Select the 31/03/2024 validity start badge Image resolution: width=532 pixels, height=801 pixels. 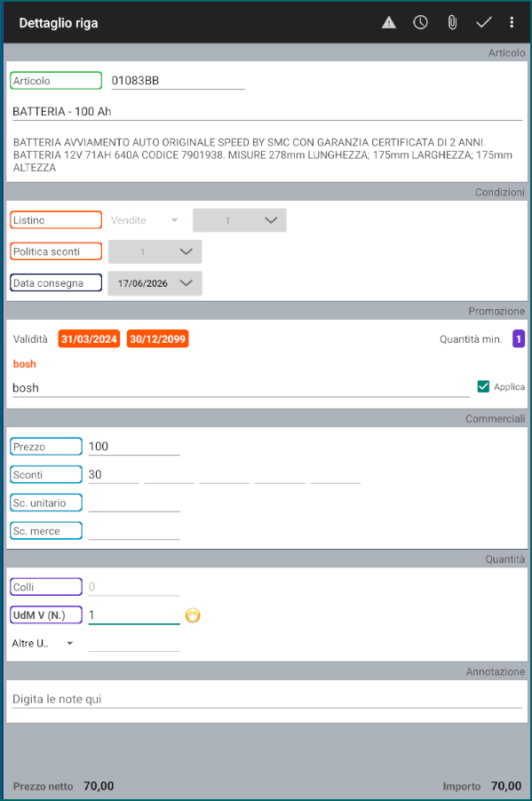coord(89,339)
